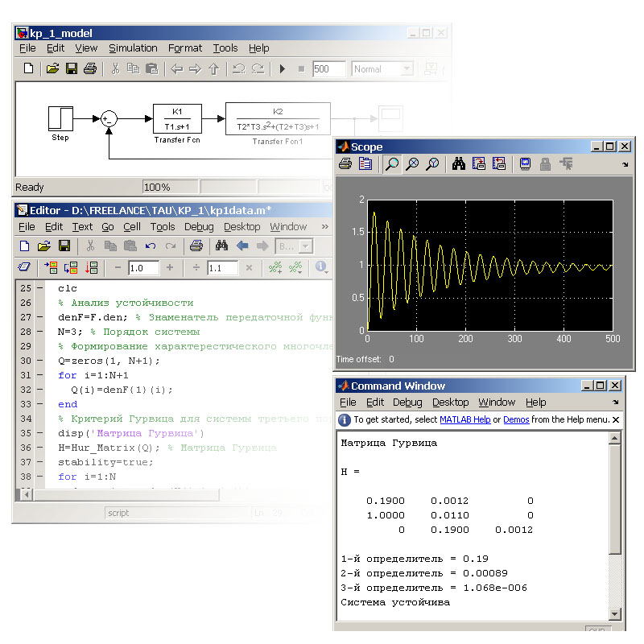
Task: Undo last action in kp_1_model
Action: (238, 68)
